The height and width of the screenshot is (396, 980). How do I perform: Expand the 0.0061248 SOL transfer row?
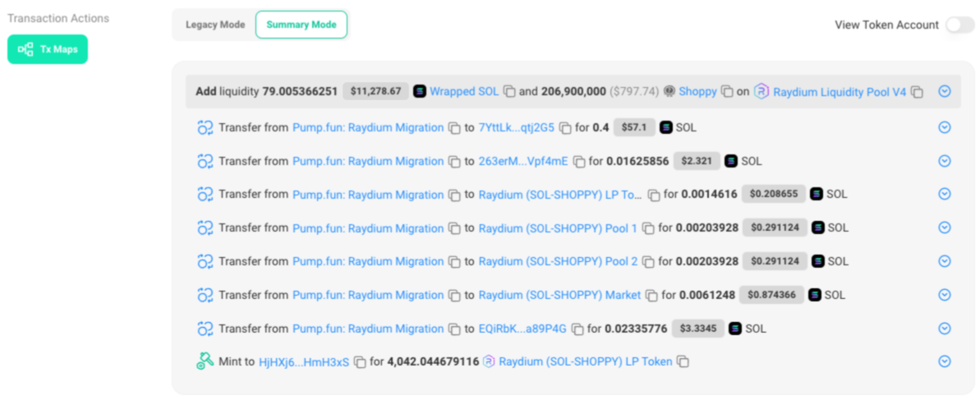[x=944, y=295]
